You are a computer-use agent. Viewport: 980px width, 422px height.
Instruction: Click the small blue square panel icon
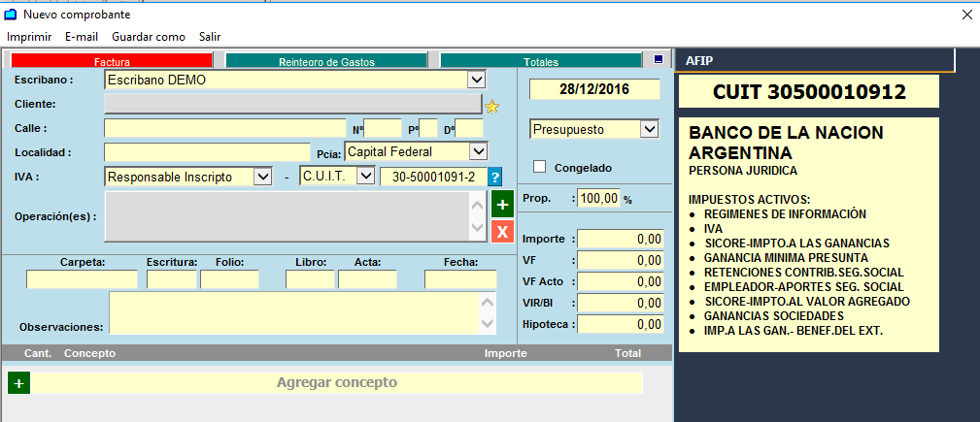(658, 59)
